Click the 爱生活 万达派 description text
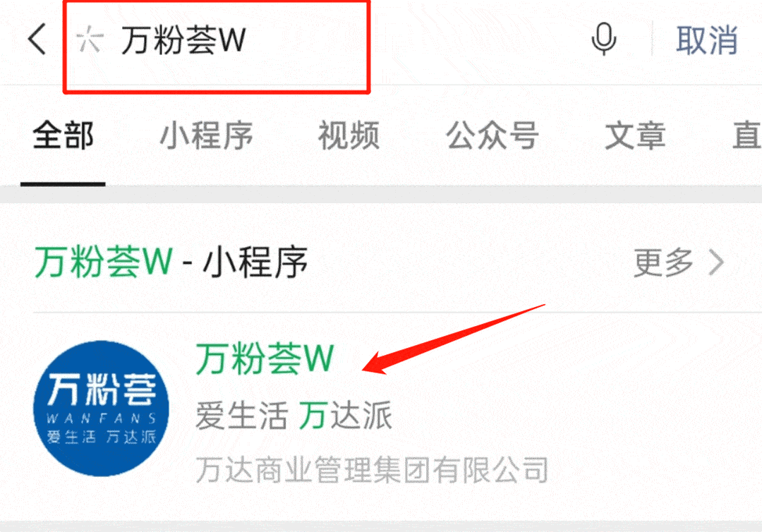The image size is (762, 532). tap(294, 416)
